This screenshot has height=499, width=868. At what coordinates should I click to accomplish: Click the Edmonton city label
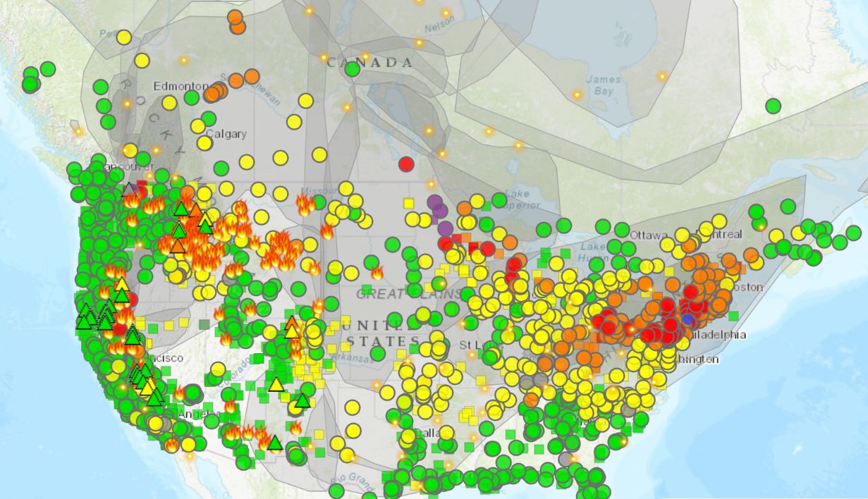click(181, 86)
